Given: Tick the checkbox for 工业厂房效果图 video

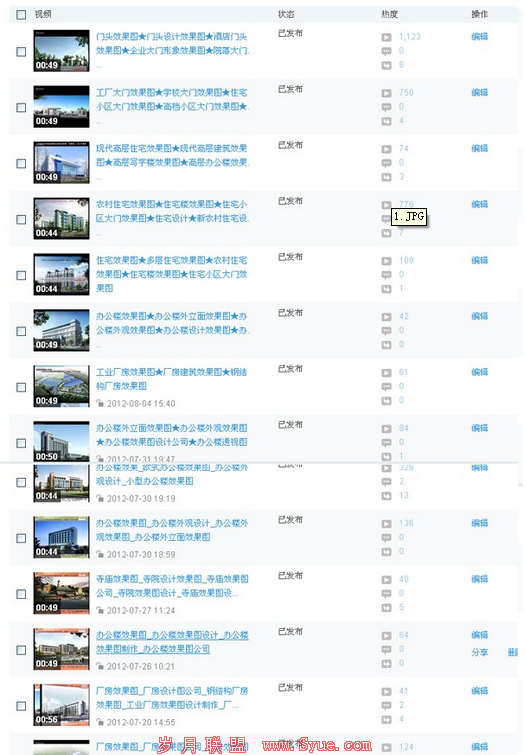Looking at the screenshot, I should coord(21,387).
